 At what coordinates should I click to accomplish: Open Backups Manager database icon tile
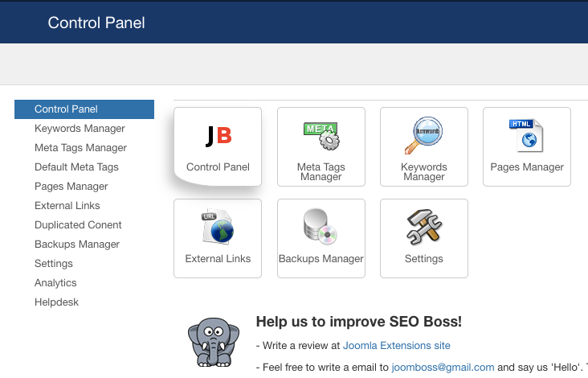[321, 238]
